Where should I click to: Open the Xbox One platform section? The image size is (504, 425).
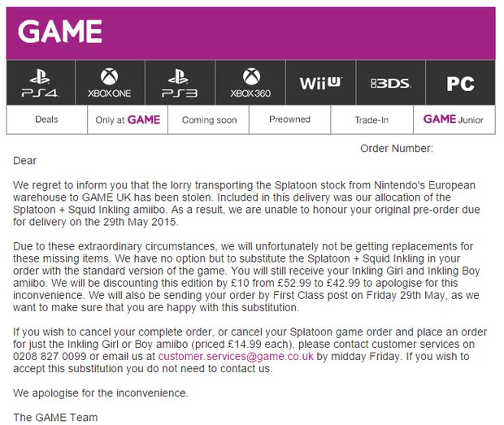point(109,83)
